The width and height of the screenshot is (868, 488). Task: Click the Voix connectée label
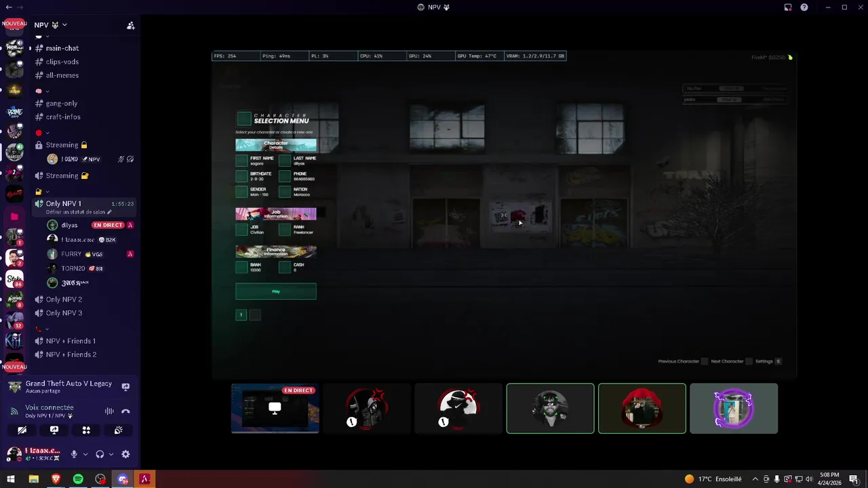click(50, 407)
